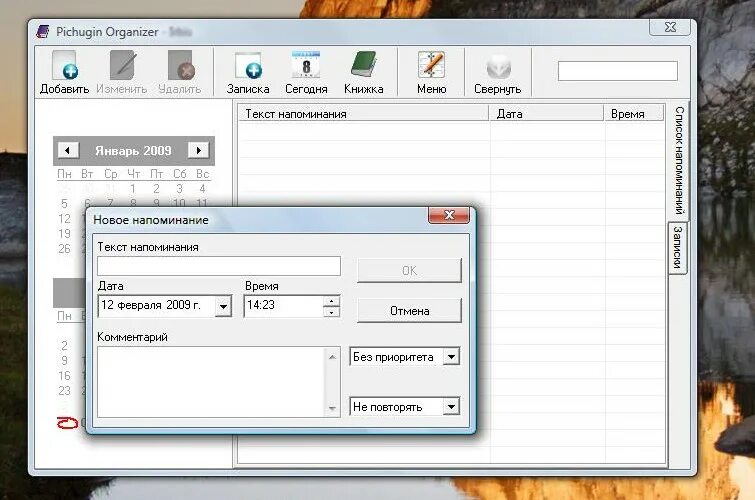Image resolution: width=755 pixels, height=500 pixels.
Task: Click the Pichugin Organizer title icon
Action: pos(43,32)
